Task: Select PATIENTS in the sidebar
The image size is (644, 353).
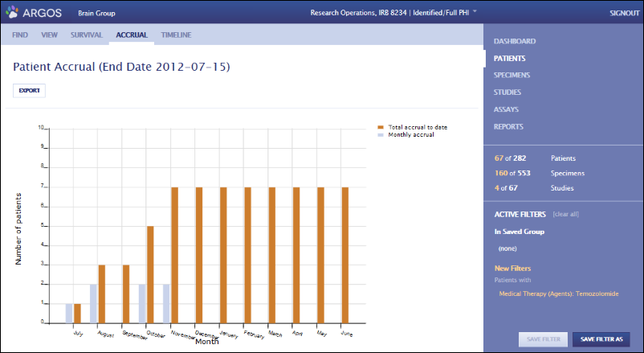Action: pyautogui.click(x=509, y=59)
